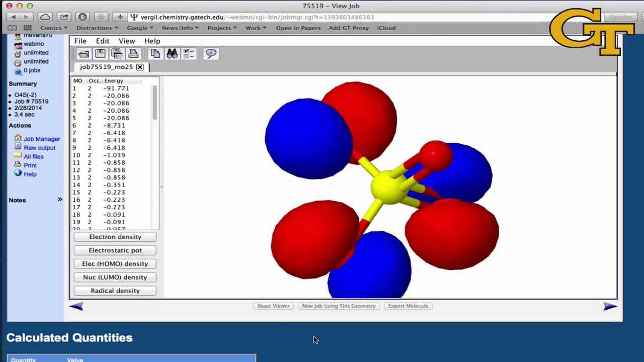The image size is (644, 362).
Task: Open the Edit menu
Action: [x=102, y=41]
